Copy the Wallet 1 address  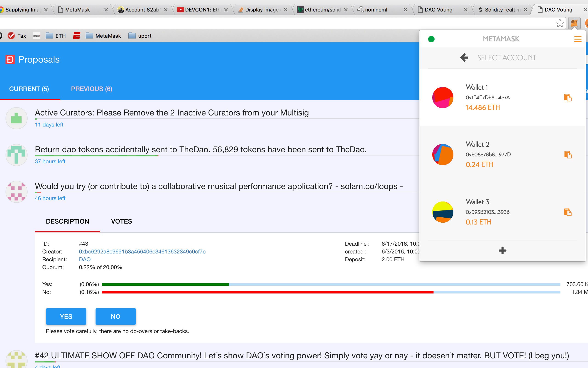pos(568,98)
